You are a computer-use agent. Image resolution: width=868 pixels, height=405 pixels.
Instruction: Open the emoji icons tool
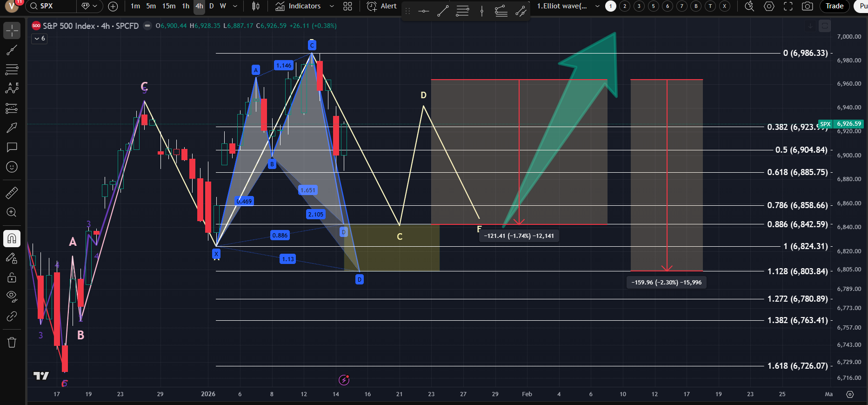[x=12, y=167]
